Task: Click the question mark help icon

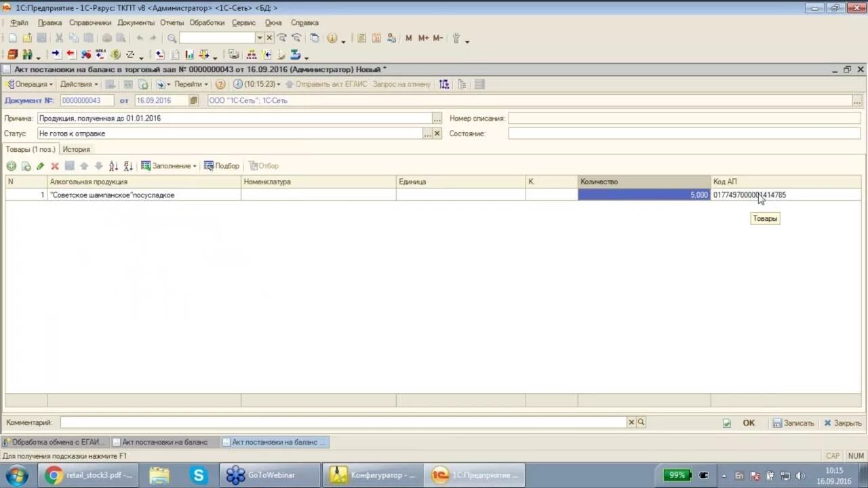Action: (x=220, y=84)
